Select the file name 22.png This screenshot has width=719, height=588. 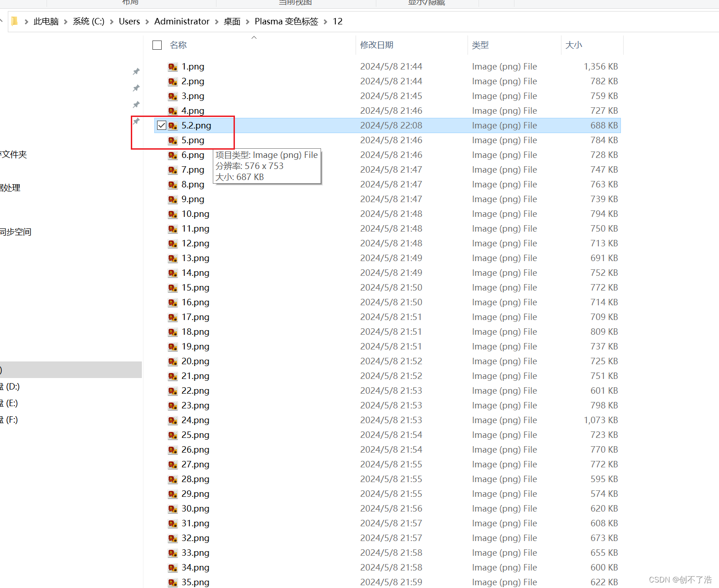coord(195,391)
